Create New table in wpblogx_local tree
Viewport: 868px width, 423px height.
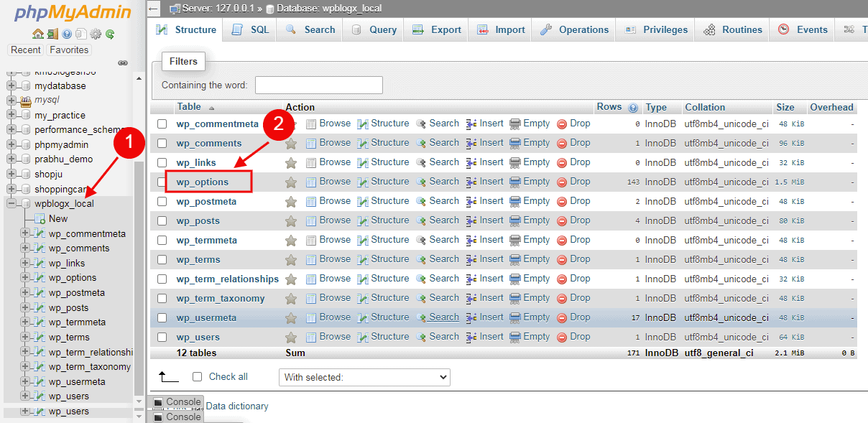58,218
